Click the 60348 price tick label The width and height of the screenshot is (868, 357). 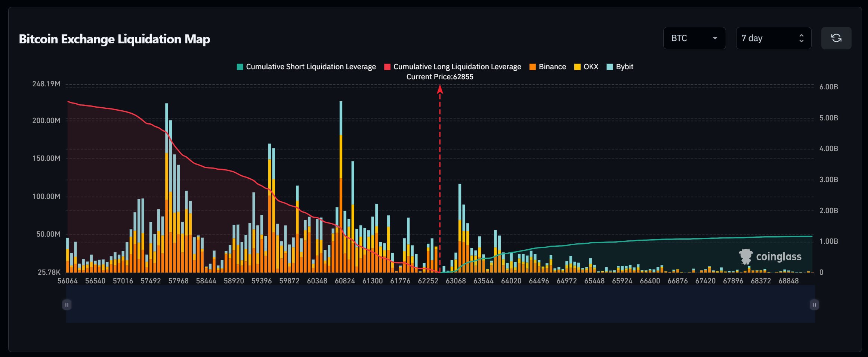317,281
